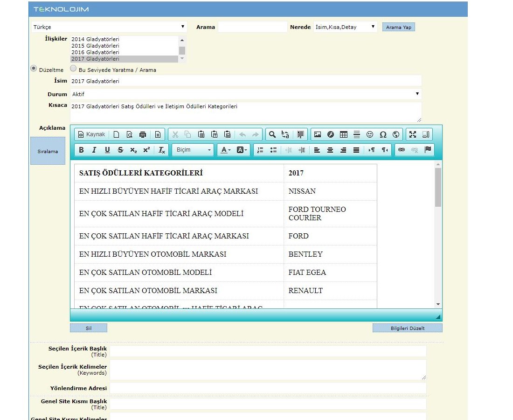Apply superscript formatting
This screenshot has width=513, height=420.
point(146,150)
